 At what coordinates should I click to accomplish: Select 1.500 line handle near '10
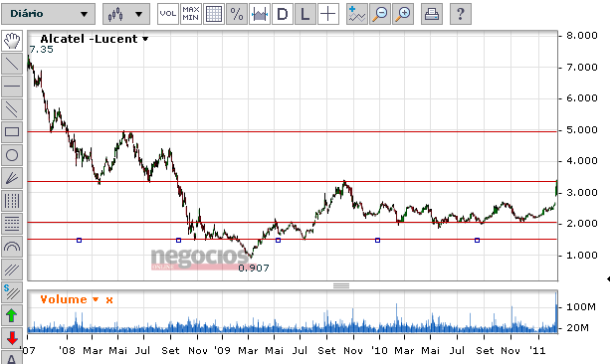tap(377, 241)
